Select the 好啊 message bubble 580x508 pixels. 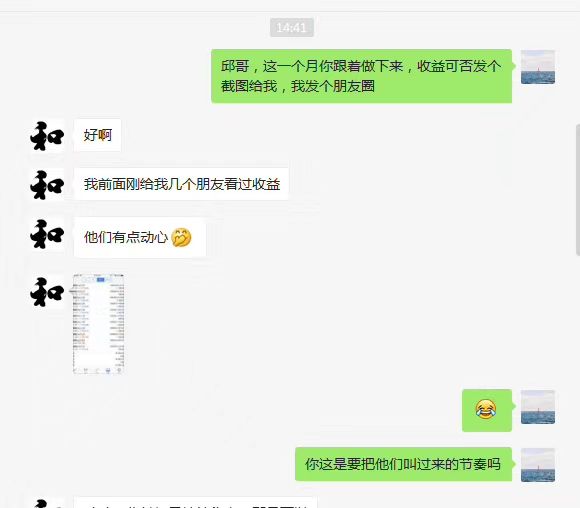98,135
